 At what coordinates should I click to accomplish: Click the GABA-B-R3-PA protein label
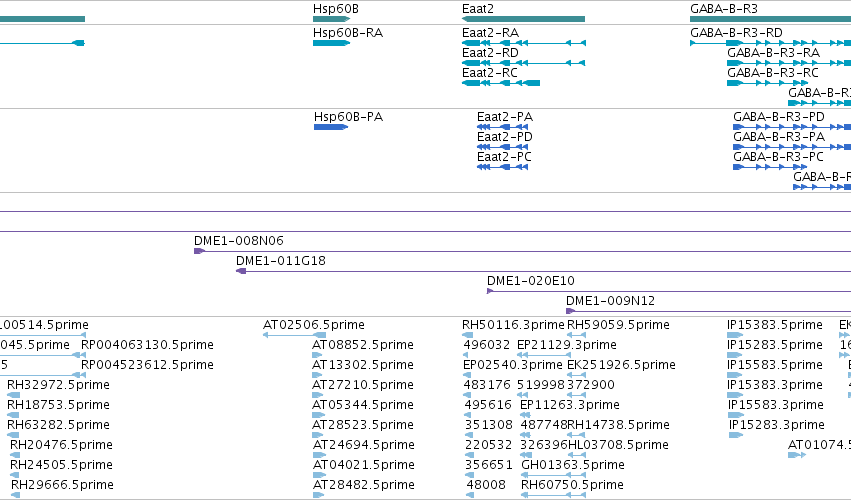[x=779, y=137]
